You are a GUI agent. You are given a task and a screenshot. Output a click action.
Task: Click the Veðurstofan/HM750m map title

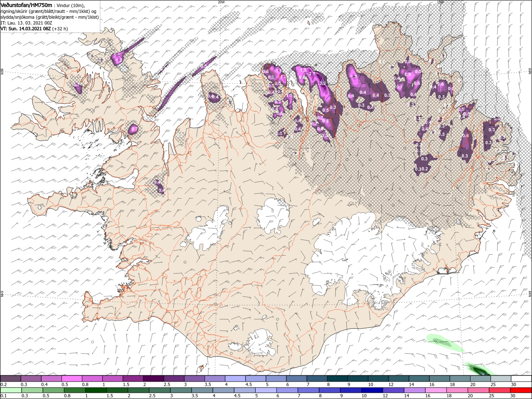point(27,5)
